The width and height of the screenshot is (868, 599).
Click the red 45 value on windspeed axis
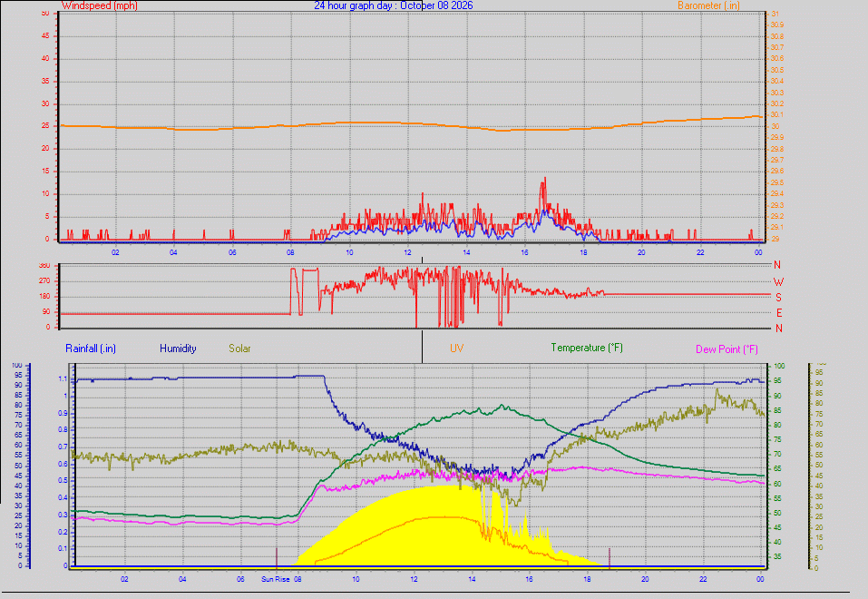[45, 35]
